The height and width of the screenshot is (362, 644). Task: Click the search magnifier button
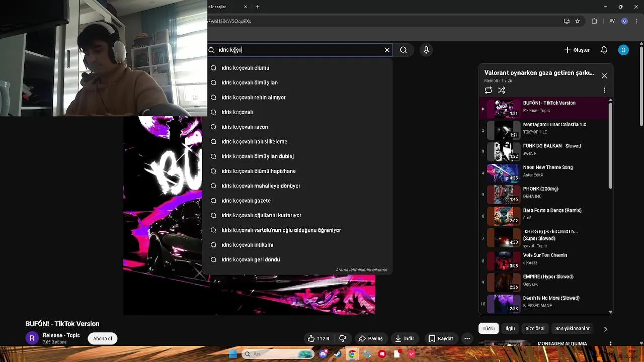pos(404,50)
